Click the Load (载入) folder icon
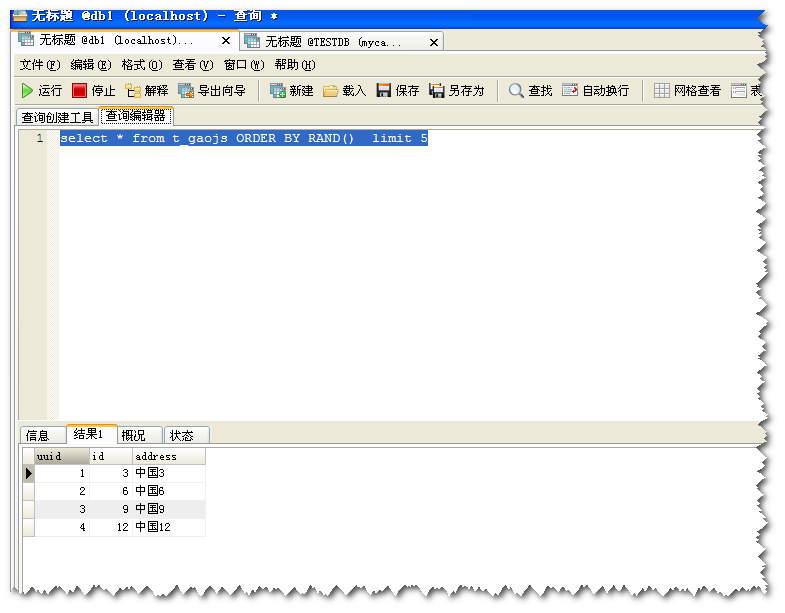Screen dimensions: 785x613 click(330, 91)
